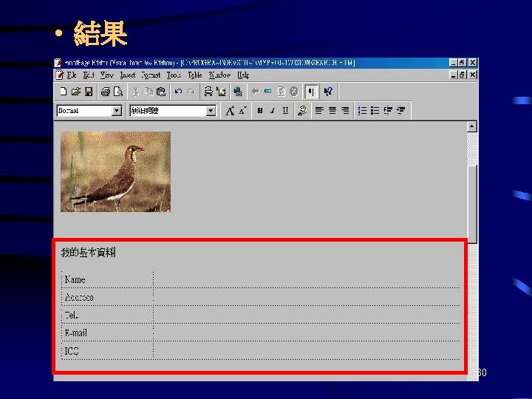Click the Name table cell
Image resolution: width=532 pixels, height=399 pixels.
[108, 279]
